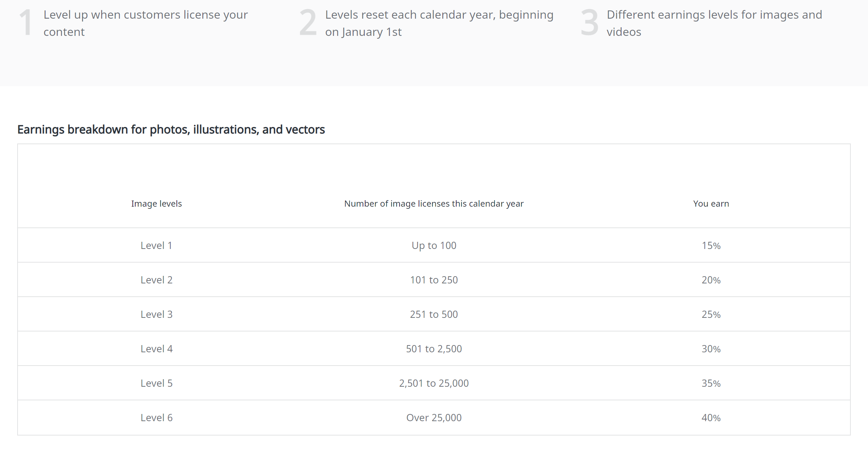This screenshot has height=466, width=868.
Task: Select the Level 1 row label
Action: click(156, 246)
